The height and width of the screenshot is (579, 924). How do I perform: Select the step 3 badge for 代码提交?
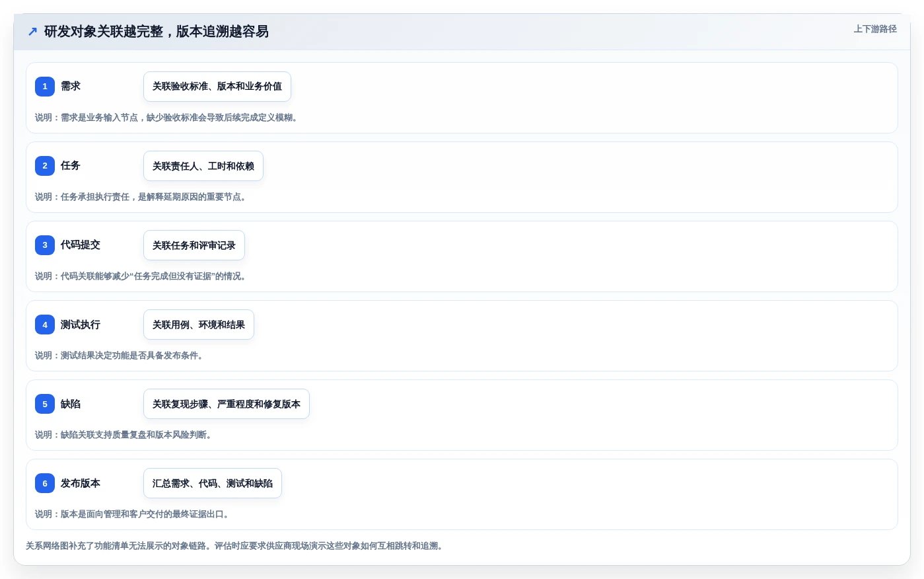pyautogui.click(x=45, y=245)
